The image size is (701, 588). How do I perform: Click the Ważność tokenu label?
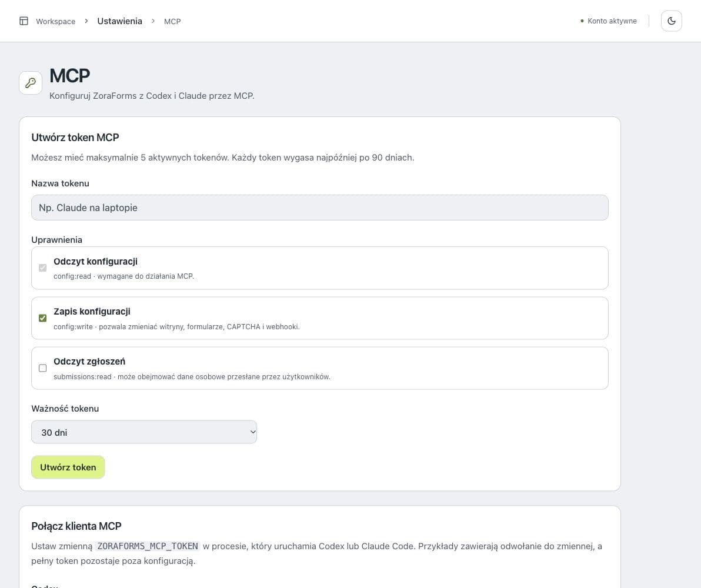[65, 408]
